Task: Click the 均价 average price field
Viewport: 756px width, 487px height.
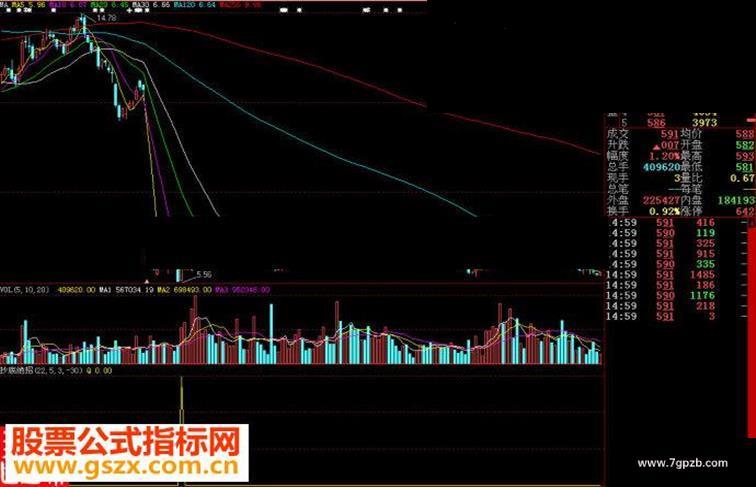Action: pos(718,134)
